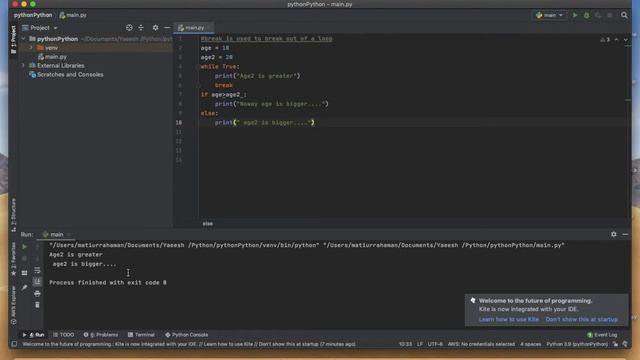Collapse all in the Project panel header
This screenshot has height=360, width=640.
141,28
